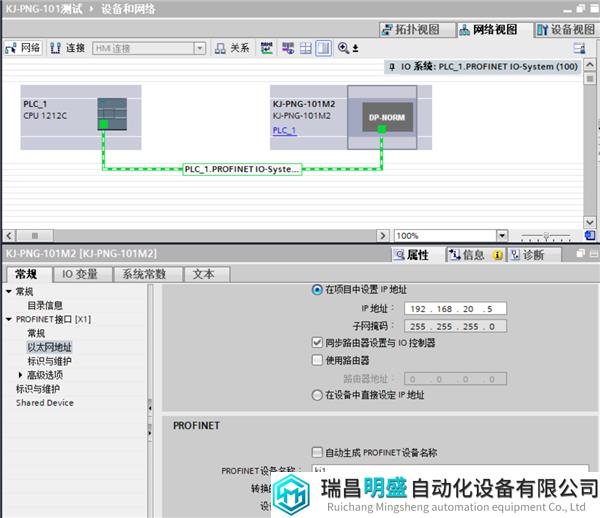600x518 pixels.
Task: Collapse the top-level 常规 tree node
Action: tap(9, 292)
